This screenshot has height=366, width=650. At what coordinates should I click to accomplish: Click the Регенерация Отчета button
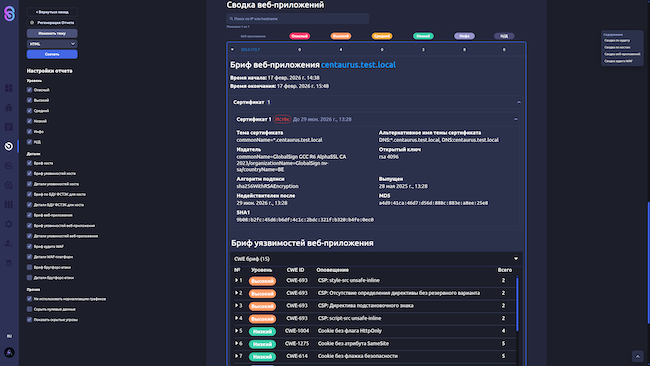(x=52, y=23)
